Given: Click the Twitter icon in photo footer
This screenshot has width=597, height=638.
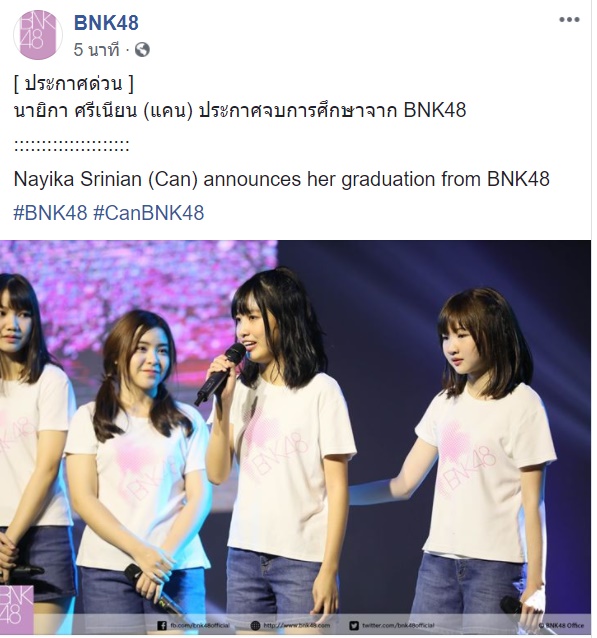Looking at the screenshot, I should coord(354,625).
